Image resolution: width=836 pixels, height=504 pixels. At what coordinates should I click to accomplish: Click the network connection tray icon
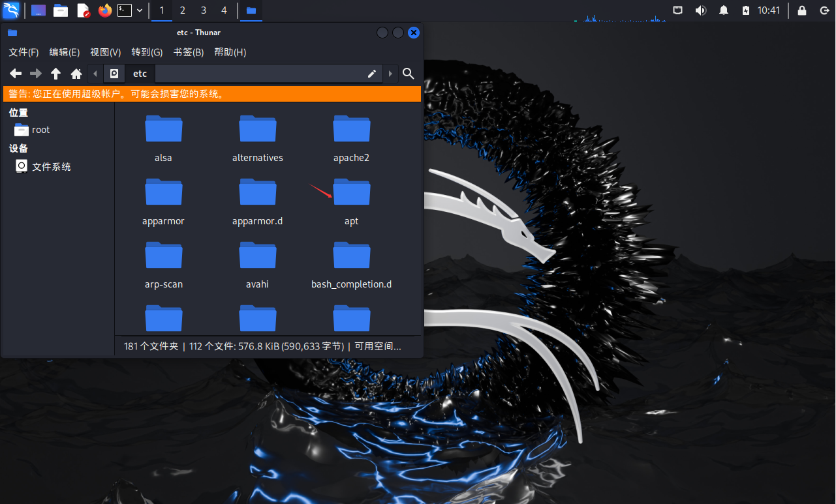tap(678, 10)
